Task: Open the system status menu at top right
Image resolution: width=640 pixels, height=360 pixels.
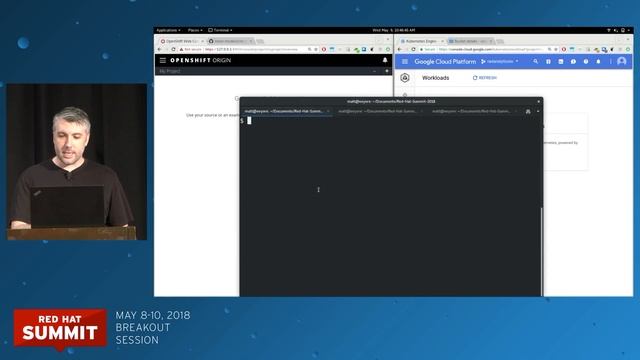Action: [619, 30]
